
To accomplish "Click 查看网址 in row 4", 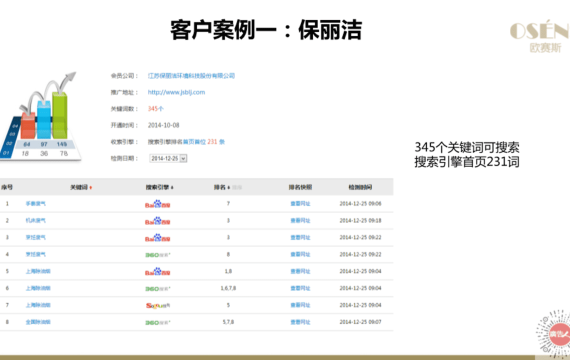I will 300,254.
